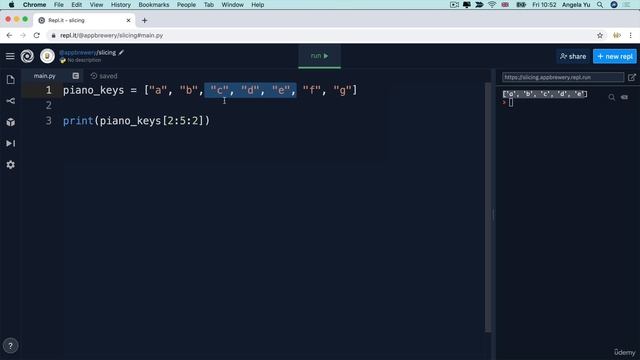Click the output URL field

[563, 77]
